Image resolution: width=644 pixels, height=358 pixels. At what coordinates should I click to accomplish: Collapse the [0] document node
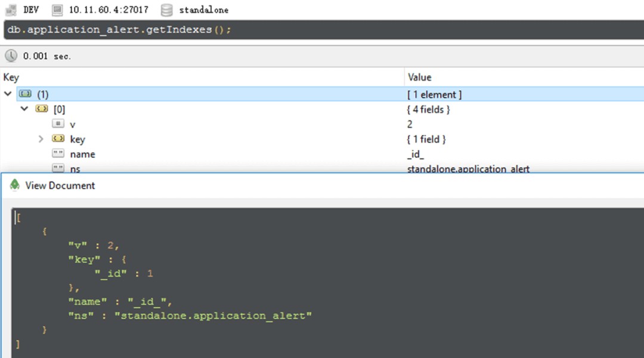point(24,109)
